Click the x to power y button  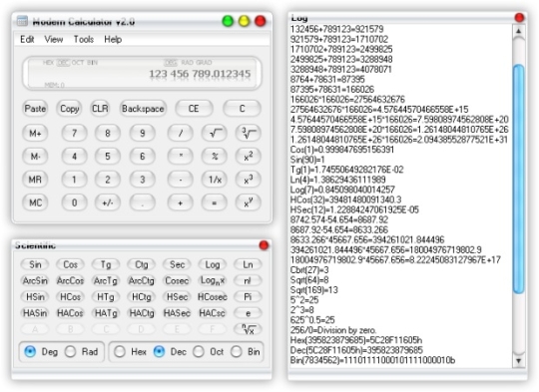pyautogui.click(x=249, y=202)
